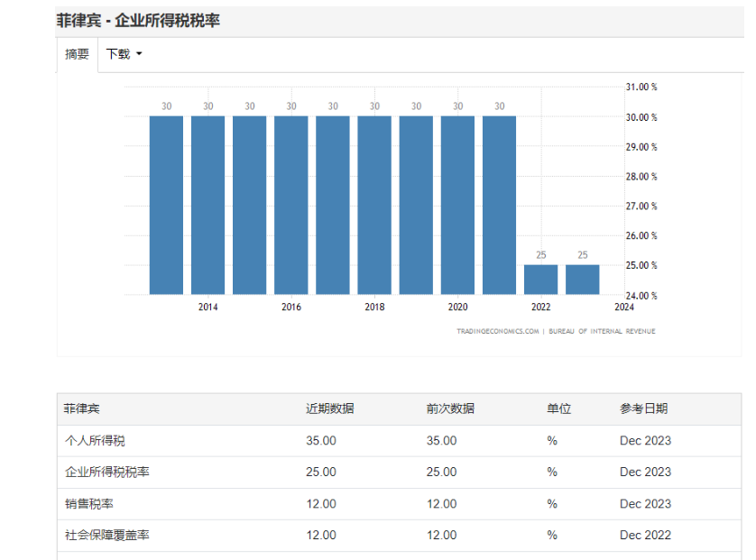Screen dimensions: 756x560
Task: Open the 个人所得税 row link
Action: (x=95, y=440)
